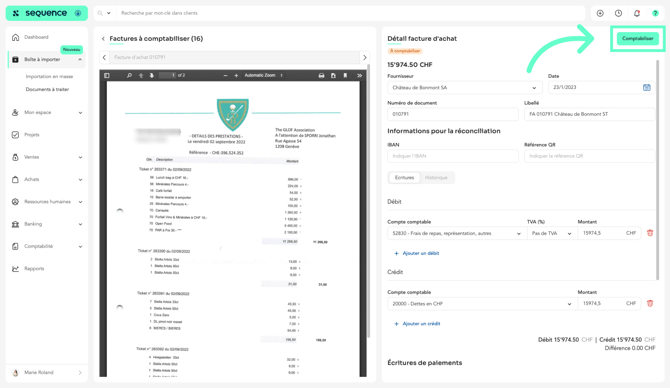Delete the credit line with trash icon
The height and width of the screenshot is (388, 670).
[650, 303]
